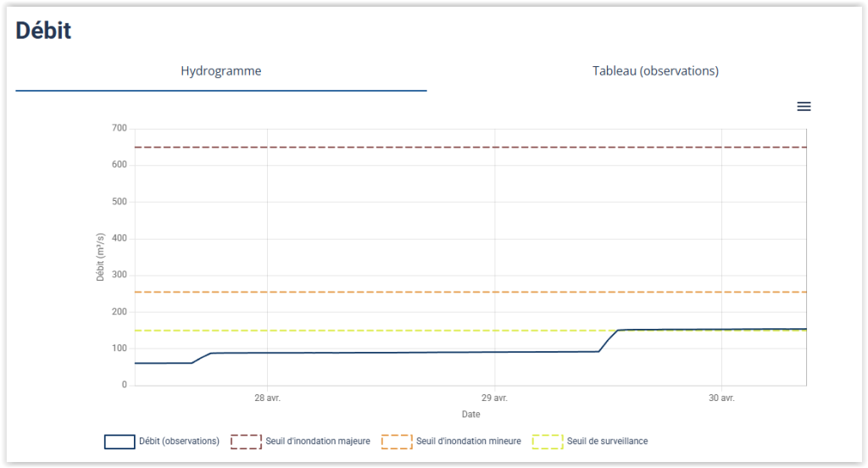Viewport: 868px width, 468px height.
Task: Click the Débit section heading
Action: (43, 31)
